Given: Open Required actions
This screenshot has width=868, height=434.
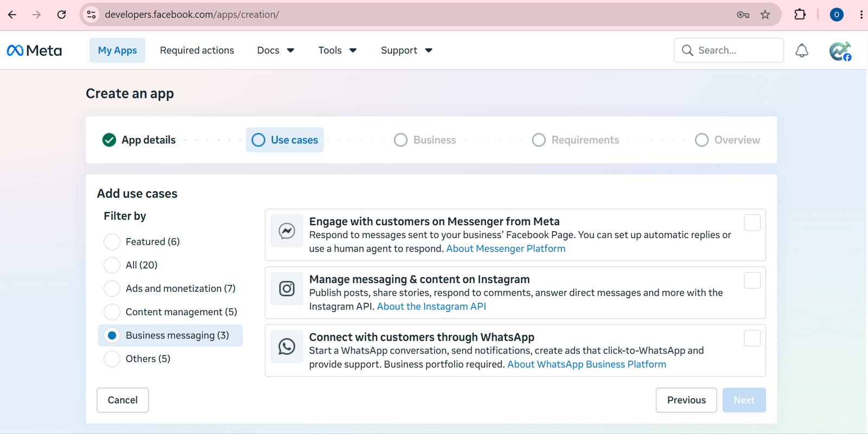Looking at the screenshot, I should tap(197, 50).
